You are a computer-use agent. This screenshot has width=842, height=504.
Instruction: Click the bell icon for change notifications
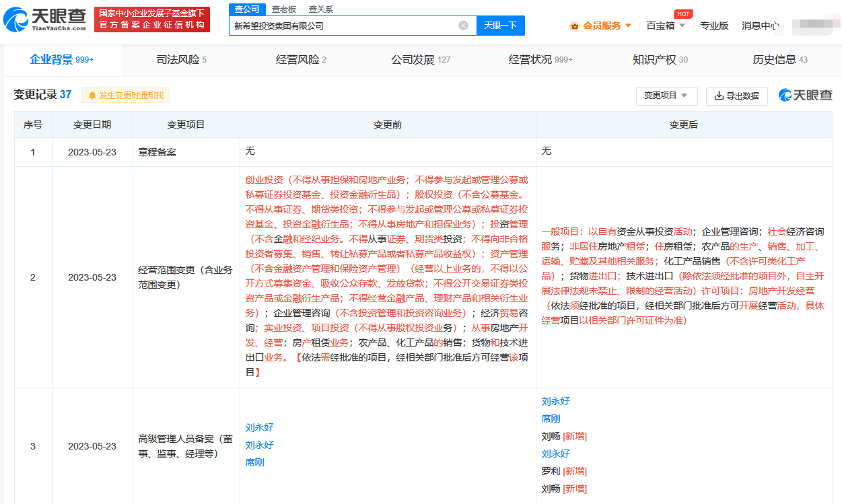point(92,96)
